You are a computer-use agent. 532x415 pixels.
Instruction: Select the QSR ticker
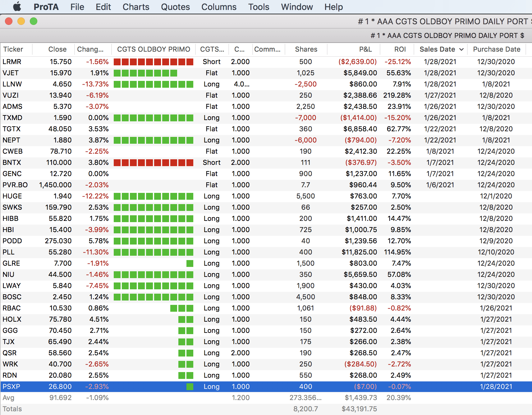(x=10, y=353)
